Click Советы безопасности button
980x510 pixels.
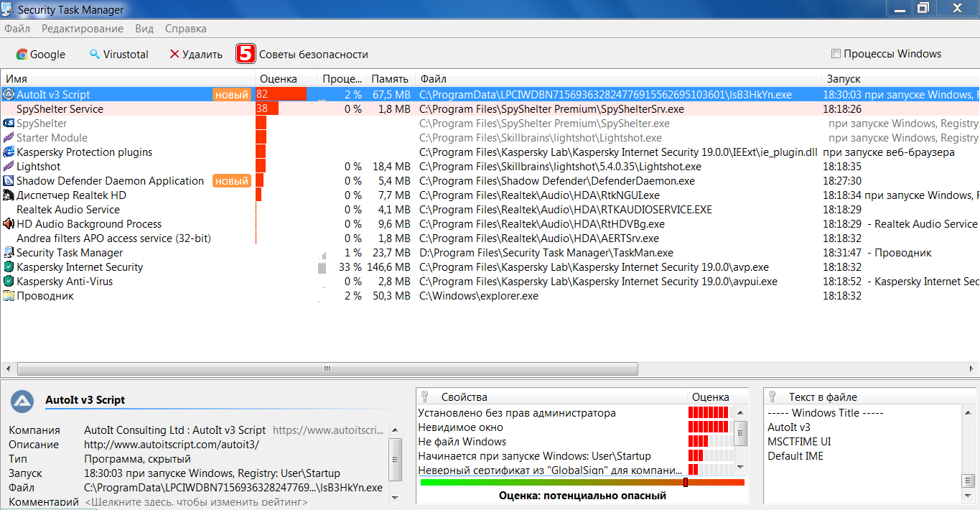tap(302, 55)
